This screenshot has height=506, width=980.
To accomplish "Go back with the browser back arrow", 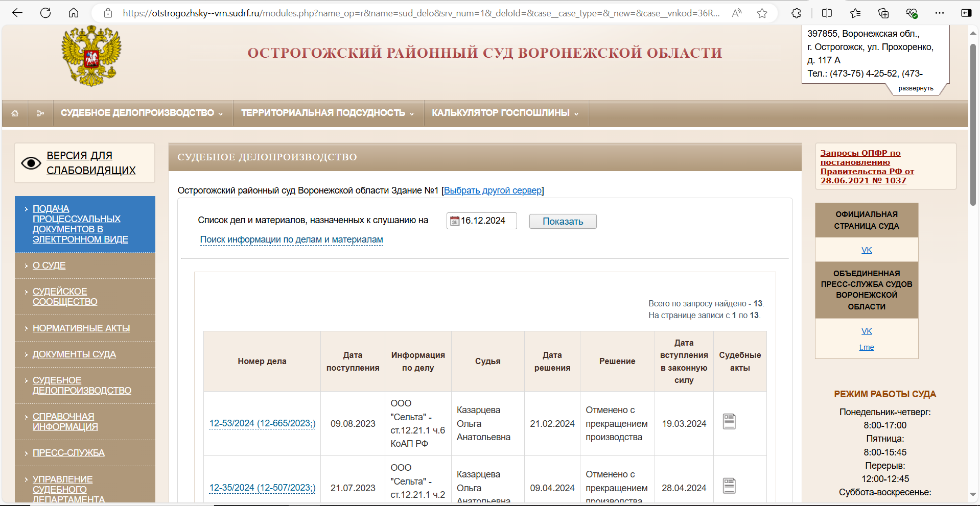I will click(x=17, y=13).
